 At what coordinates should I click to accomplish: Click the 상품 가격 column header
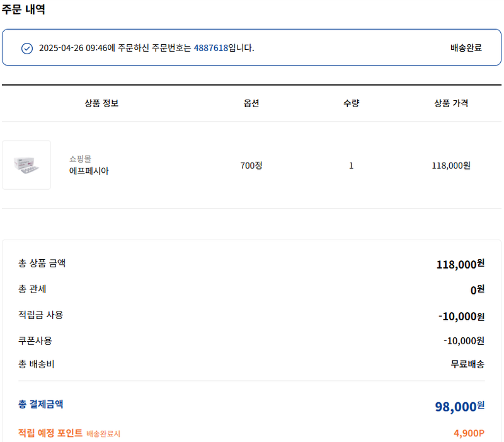pos(451,103)
